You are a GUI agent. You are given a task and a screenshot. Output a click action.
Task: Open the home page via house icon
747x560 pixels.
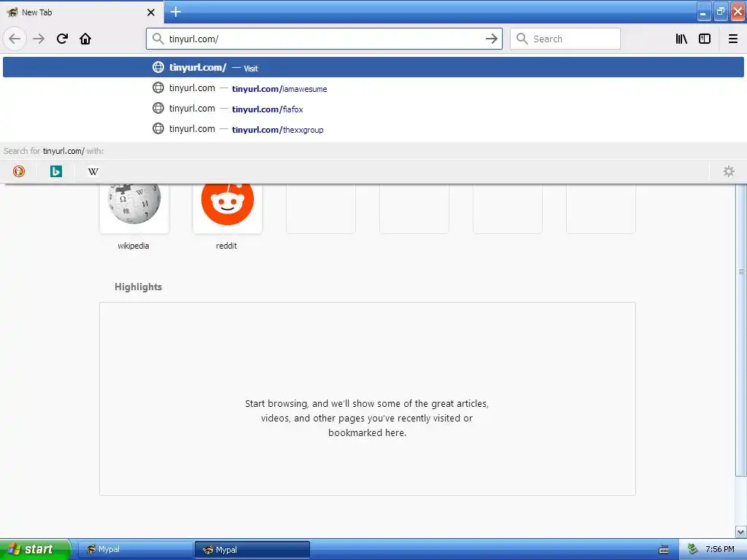pyautogui.click(x=85, y=39)
